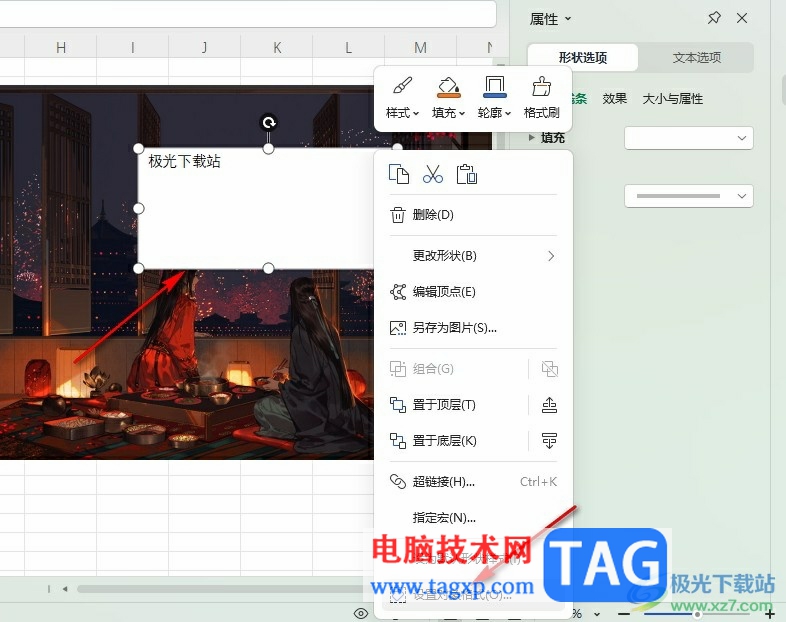Open the line style dropdown

688,196
